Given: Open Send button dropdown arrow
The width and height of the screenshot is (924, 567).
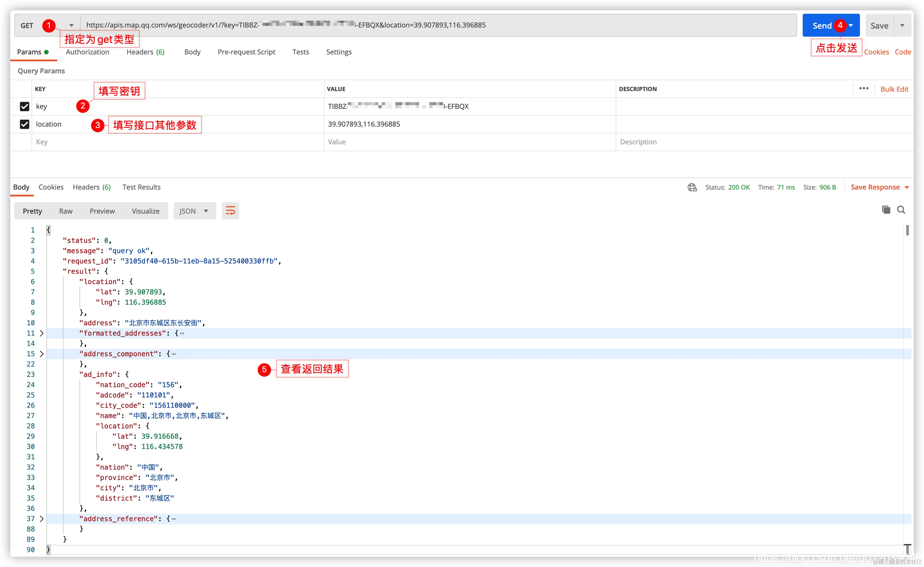Looking at the screenshot, I should coord(851,25).
